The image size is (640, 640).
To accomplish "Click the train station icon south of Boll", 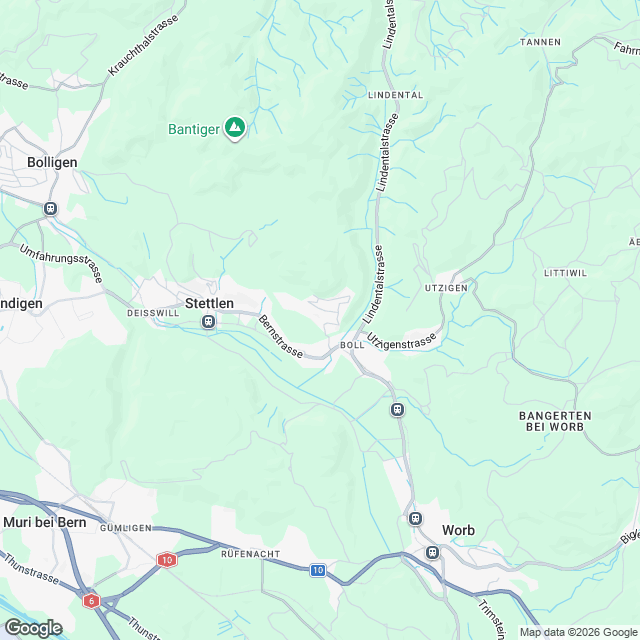I will tap(398, 409).
